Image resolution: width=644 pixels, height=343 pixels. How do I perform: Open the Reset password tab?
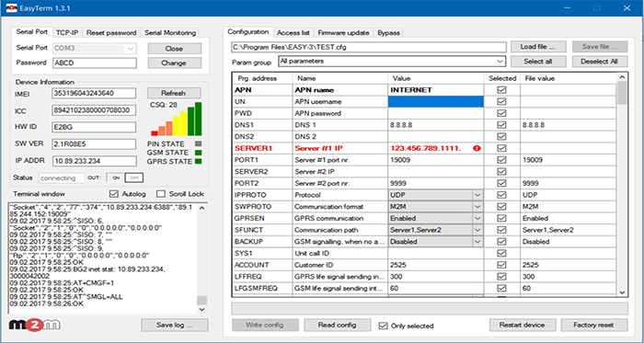click(111, 33)
